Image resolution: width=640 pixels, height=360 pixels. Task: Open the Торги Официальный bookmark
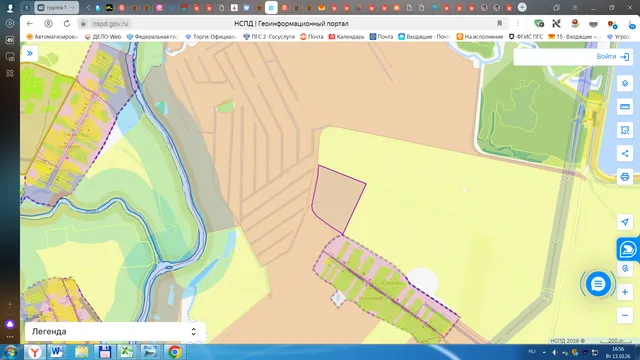(211, 37)
